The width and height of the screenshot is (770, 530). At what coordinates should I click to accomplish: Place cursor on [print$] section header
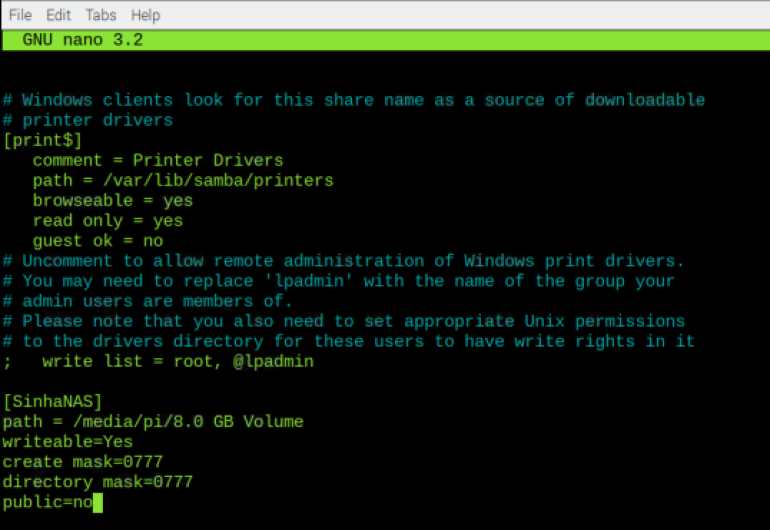42,140
